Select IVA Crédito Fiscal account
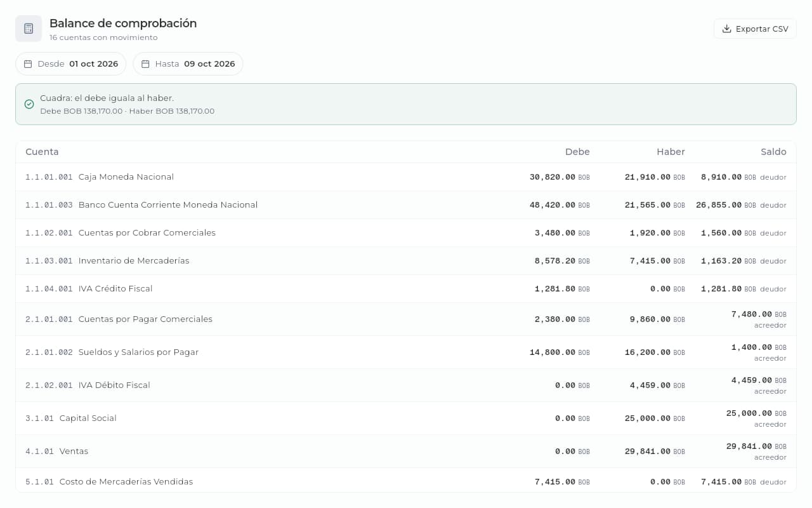Viewport: 812px width, 508px height. tap(406, 289)
